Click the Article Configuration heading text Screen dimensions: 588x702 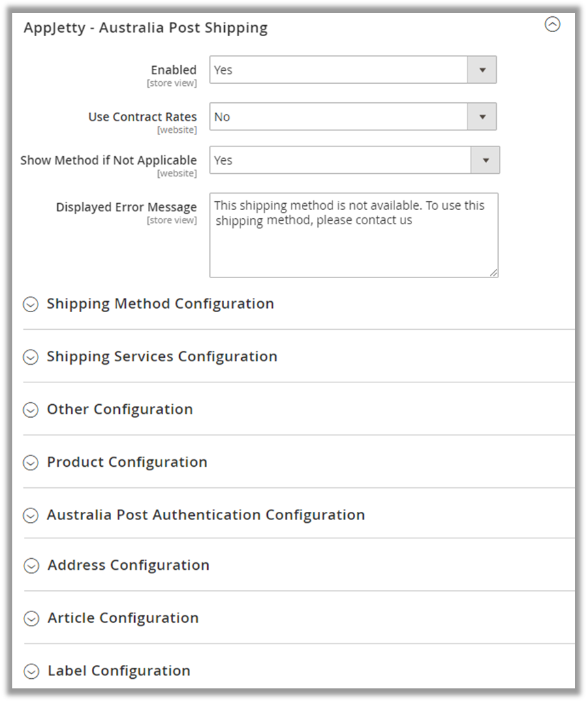coord(123,618)
